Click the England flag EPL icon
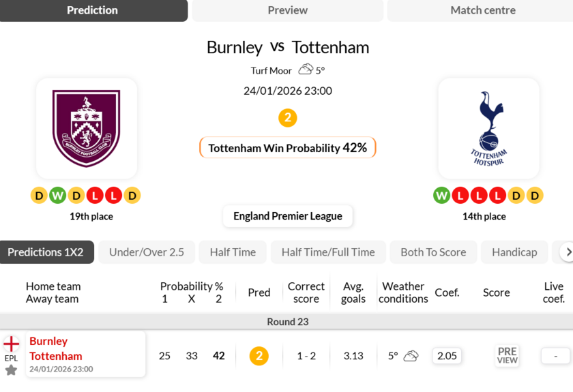This screenshot has height=392, width=573. (x=11, y=344)
